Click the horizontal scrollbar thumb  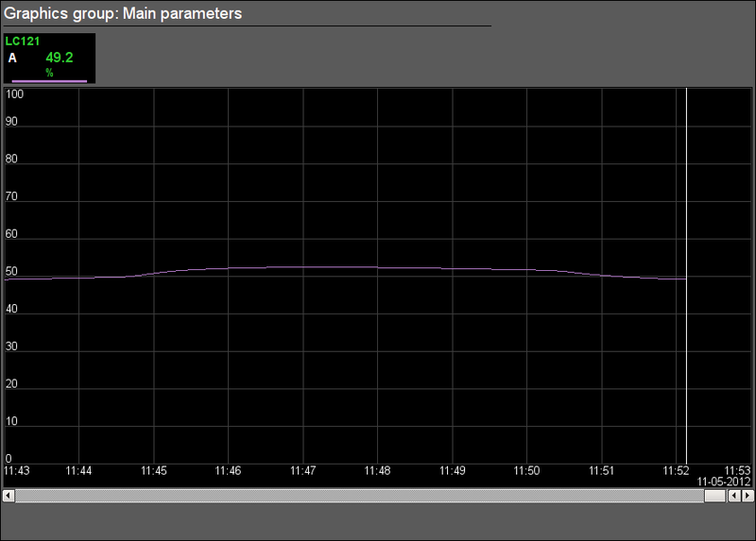[x=715, y=496]
